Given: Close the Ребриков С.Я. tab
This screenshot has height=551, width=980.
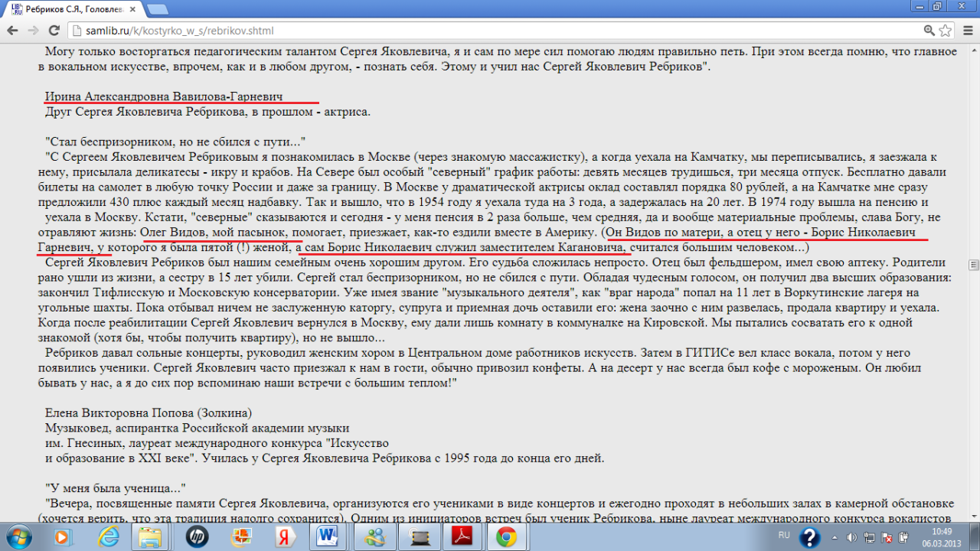Looking at the screenshot, I should 133,9.
